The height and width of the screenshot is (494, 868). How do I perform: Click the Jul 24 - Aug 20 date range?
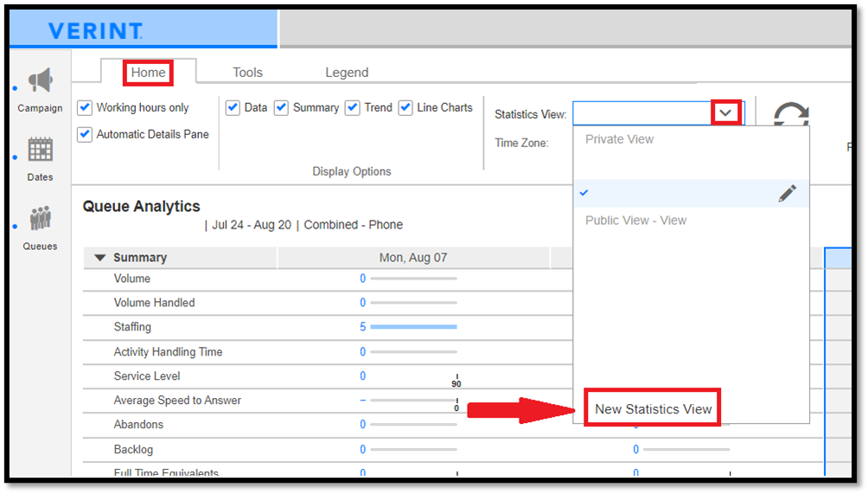pyautogui.click(x=252, y=225)
